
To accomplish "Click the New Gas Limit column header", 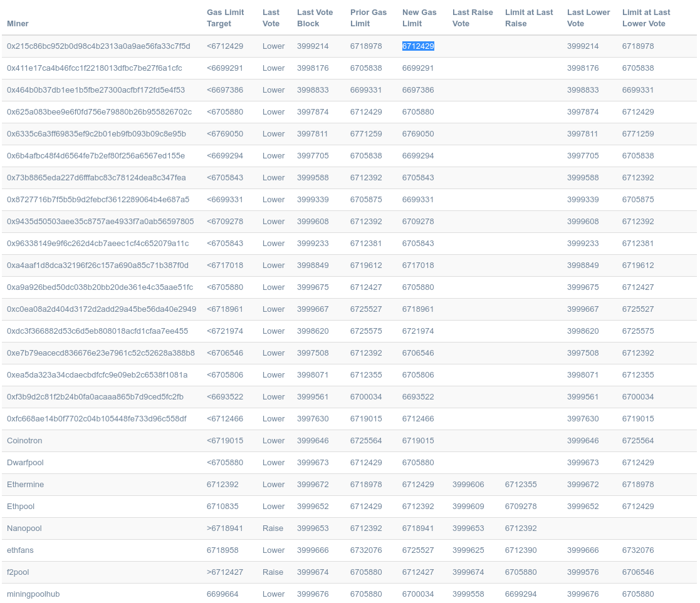I will coord(419,18).
